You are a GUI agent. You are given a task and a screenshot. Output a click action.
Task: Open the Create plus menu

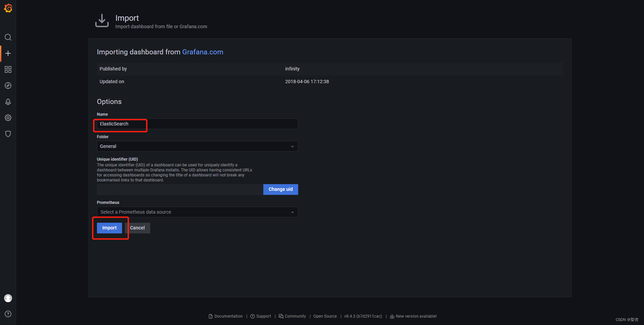click(8, 53)
